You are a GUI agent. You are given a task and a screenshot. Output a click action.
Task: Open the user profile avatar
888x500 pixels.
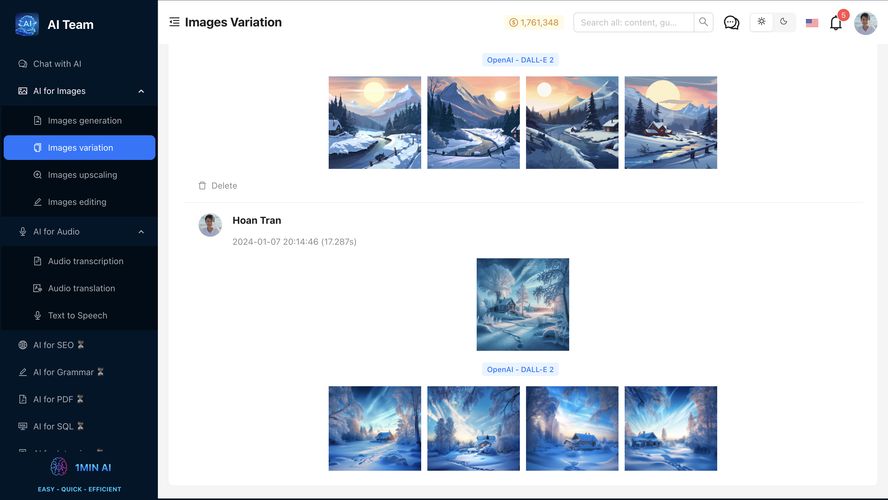click(x=865, y=23)
